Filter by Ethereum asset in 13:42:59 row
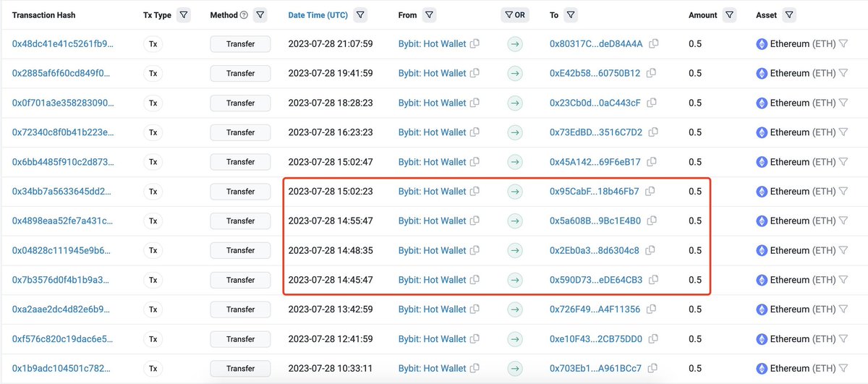868x384 pixels. point(843,310)
